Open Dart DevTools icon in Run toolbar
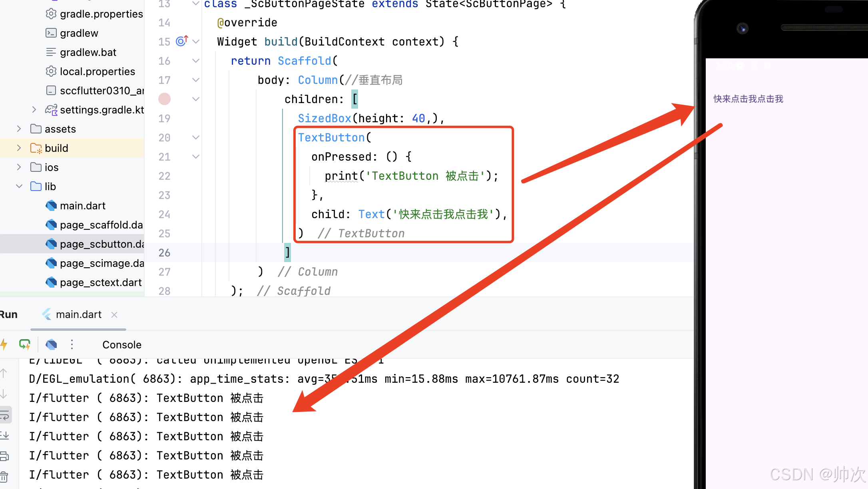 pos(51,344)
